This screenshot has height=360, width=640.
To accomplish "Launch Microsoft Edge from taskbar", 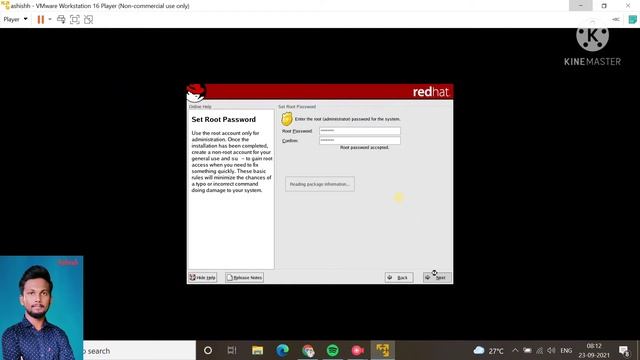I will pyautogui.click(x=282, y=350).
